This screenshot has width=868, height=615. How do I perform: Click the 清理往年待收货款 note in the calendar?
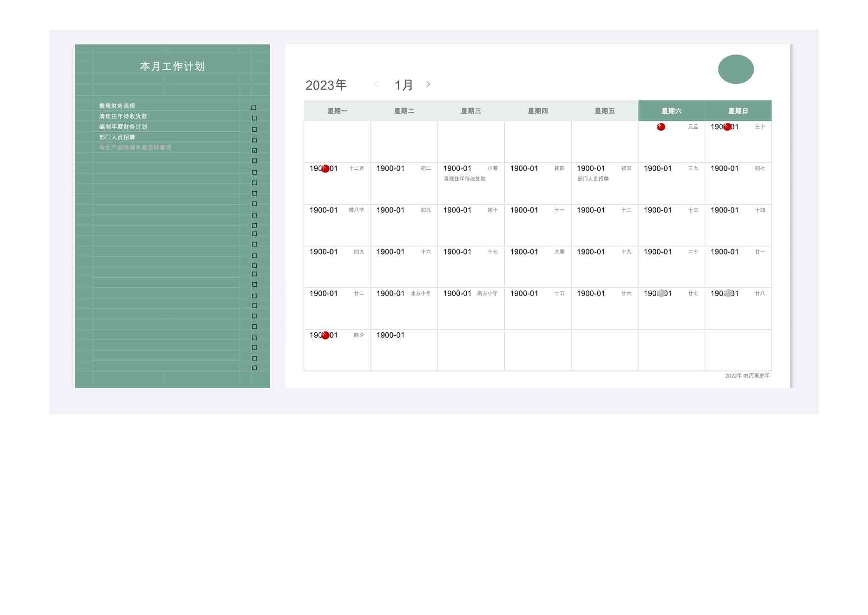tap(465, 179)
